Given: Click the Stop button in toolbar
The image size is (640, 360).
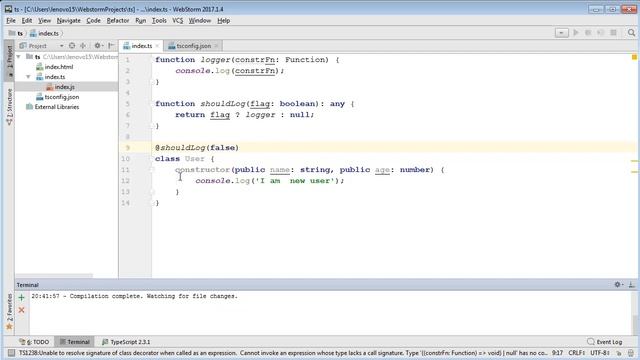Looking at the screenshot, I should coord(613,33).
